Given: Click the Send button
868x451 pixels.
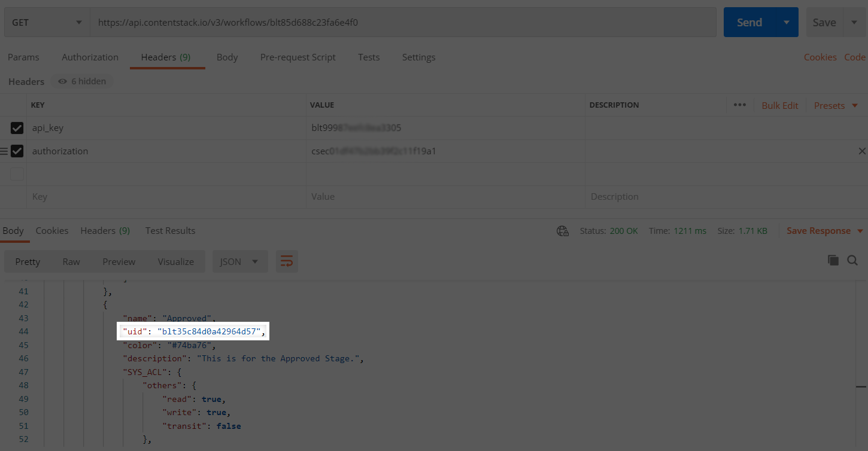Looking at the screenshot, I should tap(749, 22).
